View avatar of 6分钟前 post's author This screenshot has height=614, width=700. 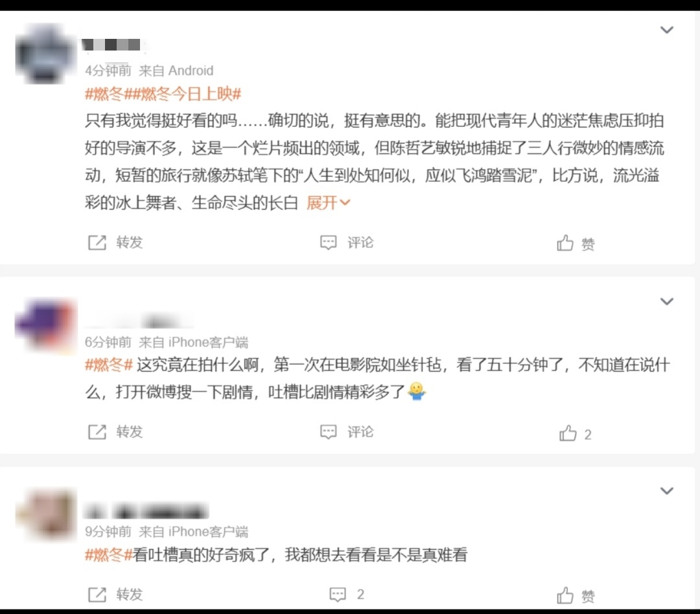(x=45, y=326)
